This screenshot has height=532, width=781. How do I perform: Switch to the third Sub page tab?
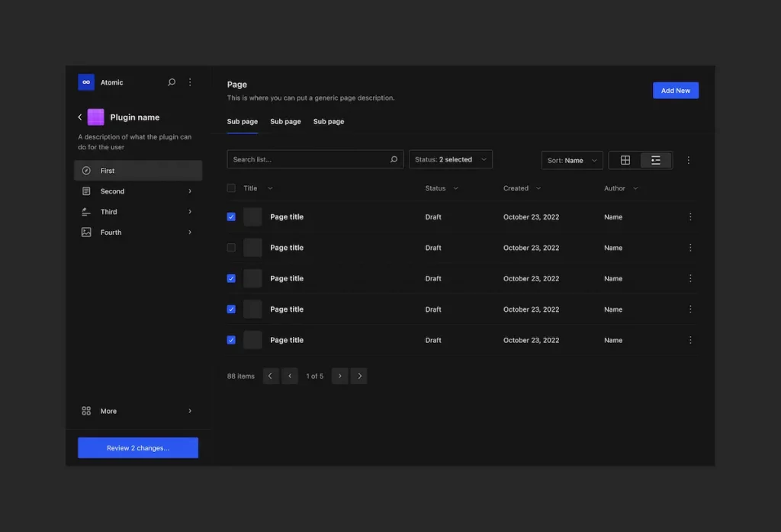[x=329, y=122]
